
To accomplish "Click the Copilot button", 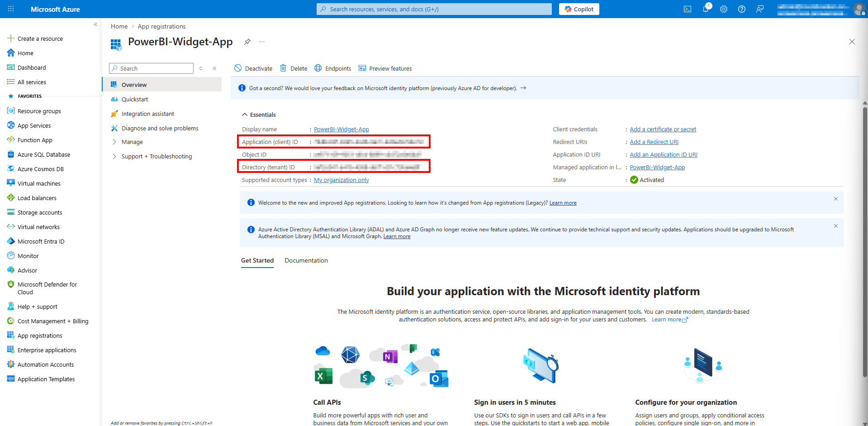I will 579,9.
